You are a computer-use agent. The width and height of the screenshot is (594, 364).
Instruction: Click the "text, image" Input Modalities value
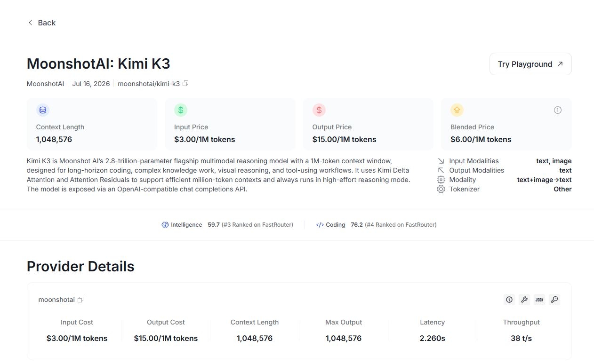554,161
